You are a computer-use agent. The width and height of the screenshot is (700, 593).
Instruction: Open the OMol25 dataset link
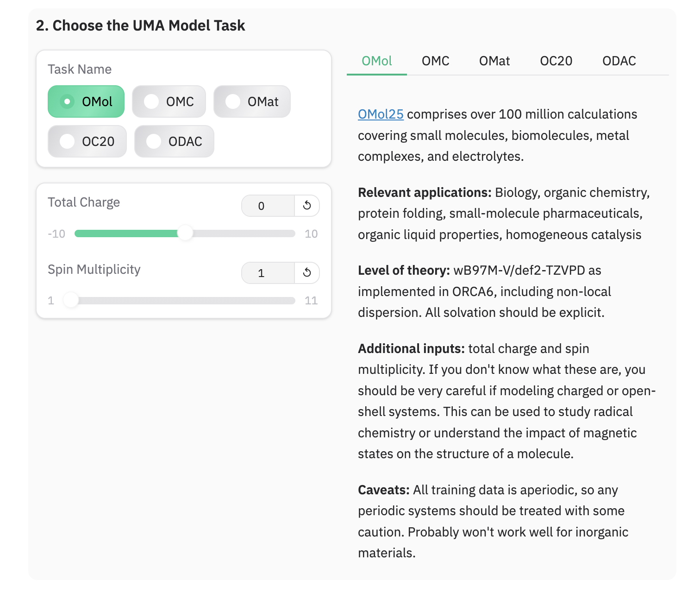pos(381,114)
